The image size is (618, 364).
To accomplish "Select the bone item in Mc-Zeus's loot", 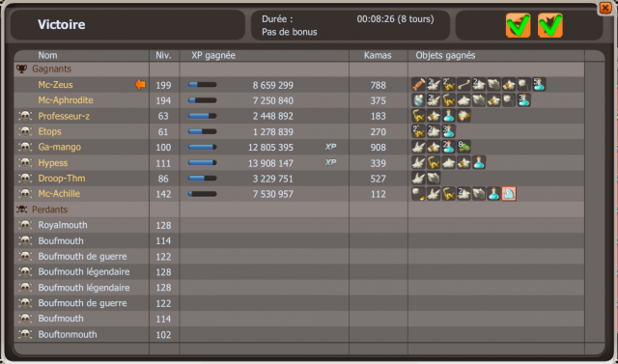I will point(463,84).
